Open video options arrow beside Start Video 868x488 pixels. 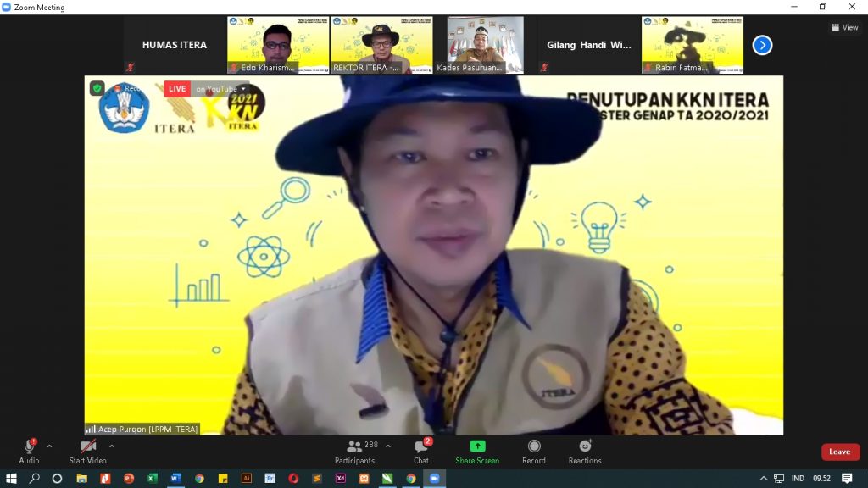[x=112, y=446]
